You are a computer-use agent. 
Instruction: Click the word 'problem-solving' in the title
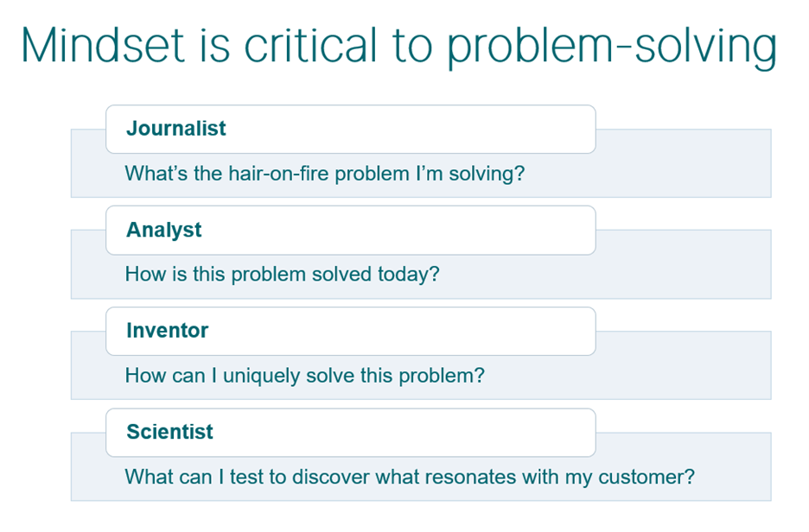[x=612, y=48]
